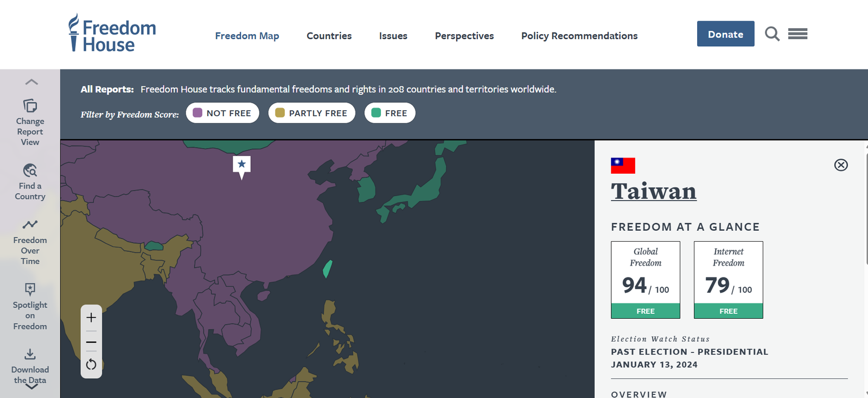Click the Freedom House logo

[112, 33]
